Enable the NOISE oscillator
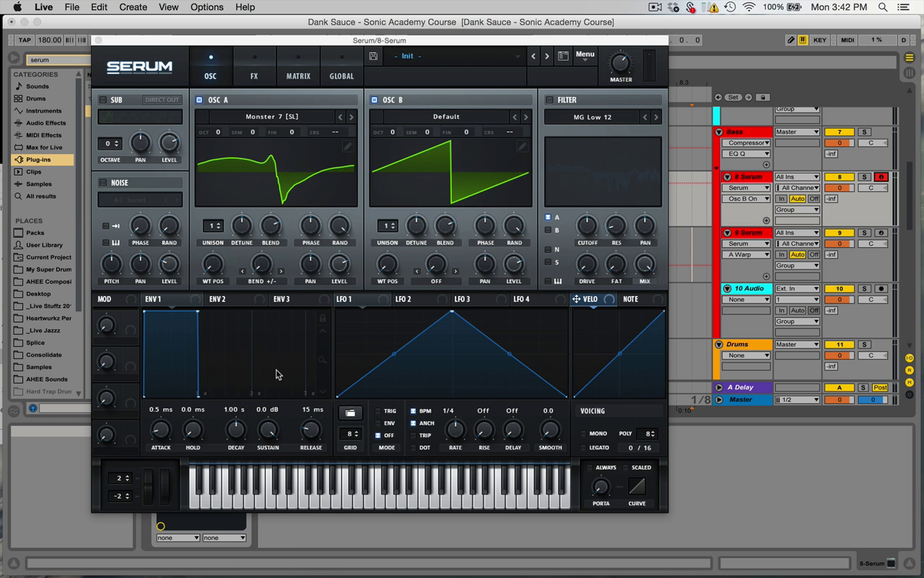 tap(103, 183)
